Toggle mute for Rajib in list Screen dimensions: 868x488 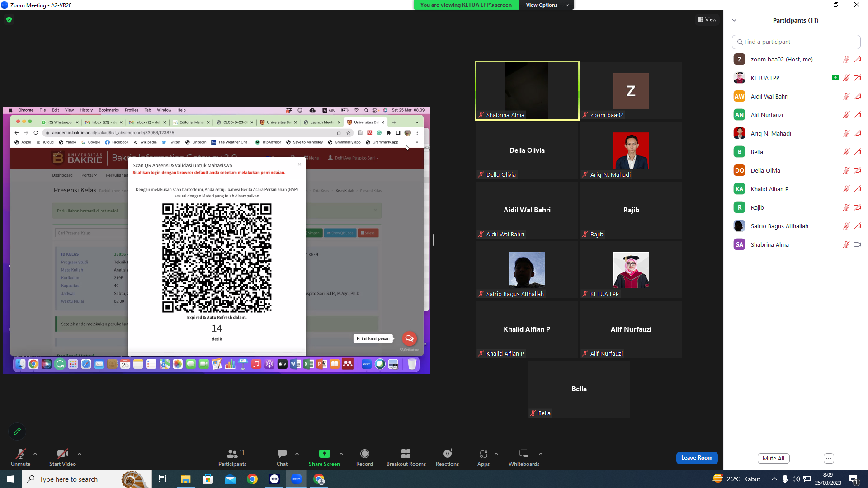(846, 207)
